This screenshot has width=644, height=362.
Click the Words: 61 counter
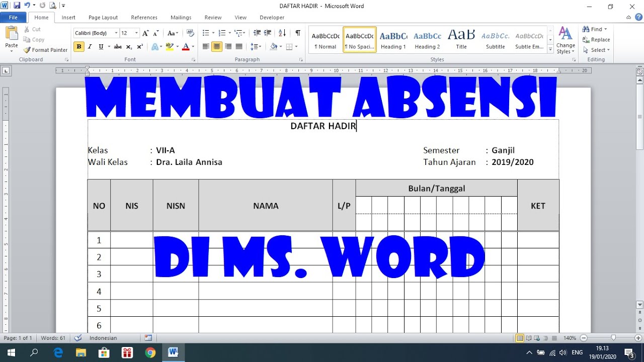(x=53, y=338)
